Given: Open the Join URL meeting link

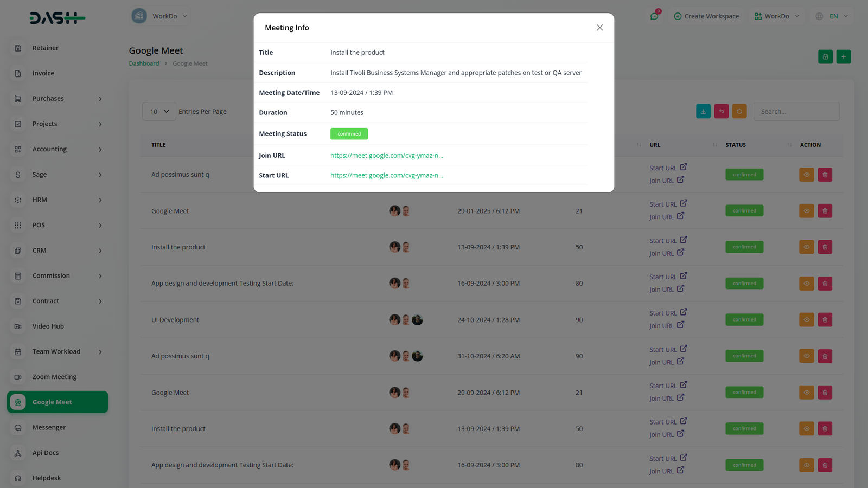Looking at the screenshot, I should click(386, 156).
